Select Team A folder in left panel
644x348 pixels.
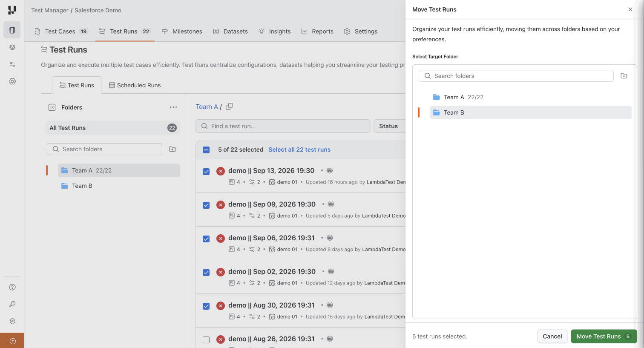[x=119, y=170]
